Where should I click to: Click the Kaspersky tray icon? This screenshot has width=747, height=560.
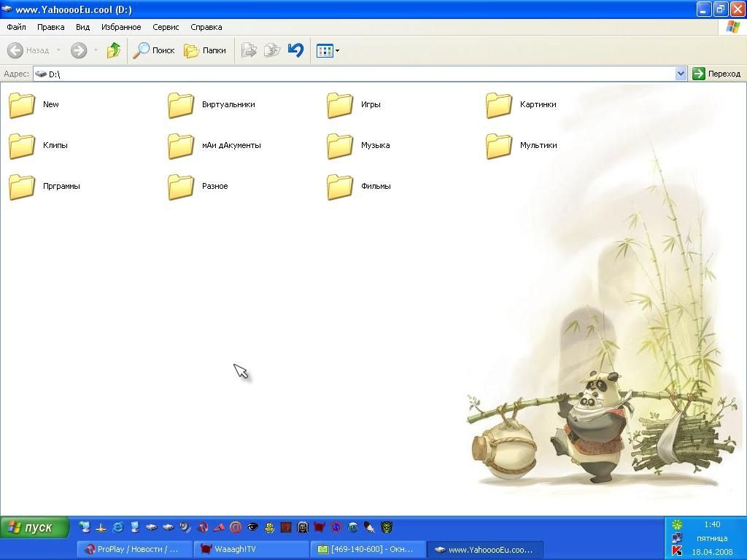coord(676,551)
